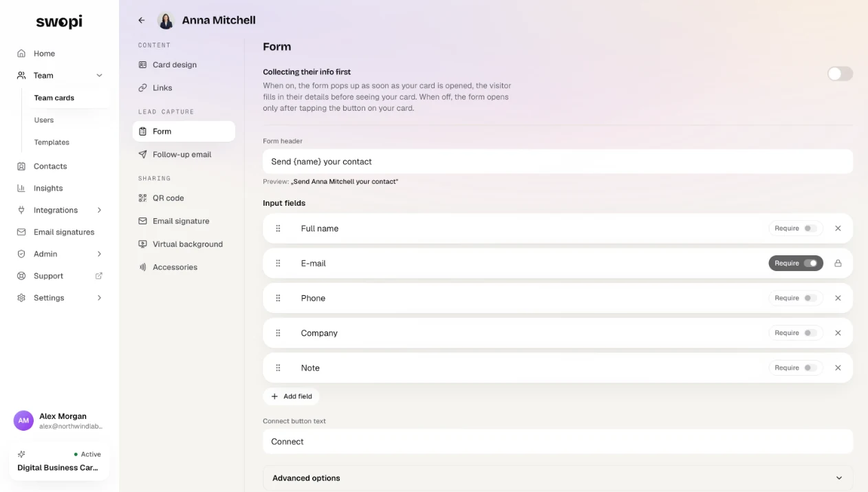This screenshot has width=868, height=492.
Task: Expand the Integrations submenu chevron
Action: pyautogui.click(x=99, y=211)
